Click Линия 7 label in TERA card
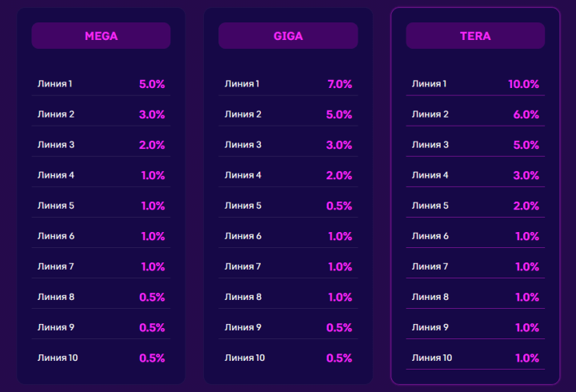This screenshot has height=392, width=576. coord(430,266)
